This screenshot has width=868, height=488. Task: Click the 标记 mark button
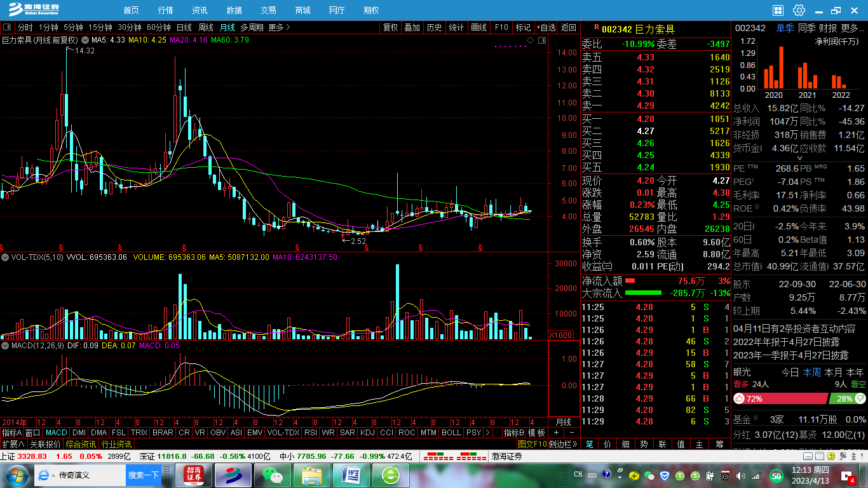click(523, 27)
